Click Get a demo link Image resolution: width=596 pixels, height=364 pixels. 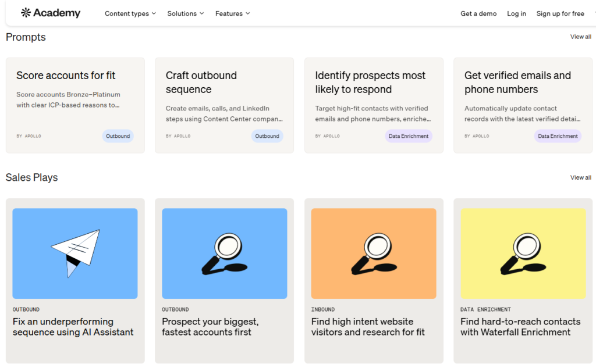point(478,13)
